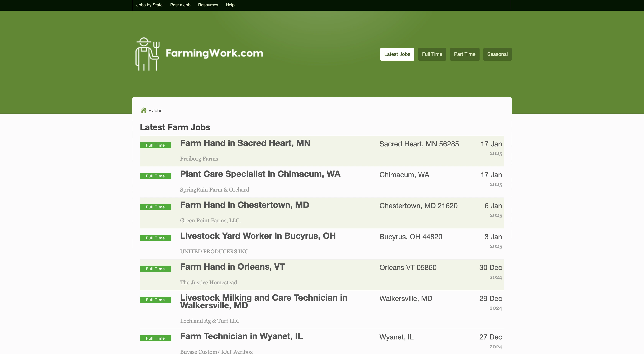
Task: Open Plant Care Specialist in Chimacum job
Action: coord(260,174)
